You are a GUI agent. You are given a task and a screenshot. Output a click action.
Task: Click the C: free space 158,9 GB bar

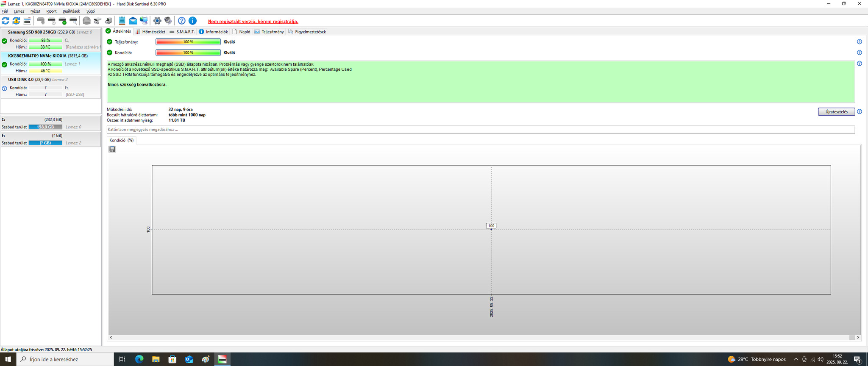(45, 127)
